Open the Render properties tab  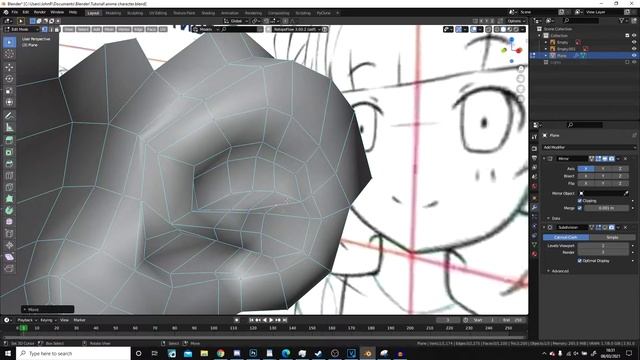tap(534, 149)
